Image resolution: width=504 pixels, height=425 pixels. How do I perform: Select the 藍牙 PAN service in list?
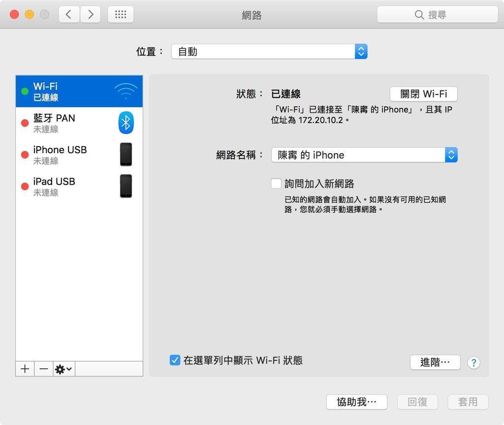(69, 123)
